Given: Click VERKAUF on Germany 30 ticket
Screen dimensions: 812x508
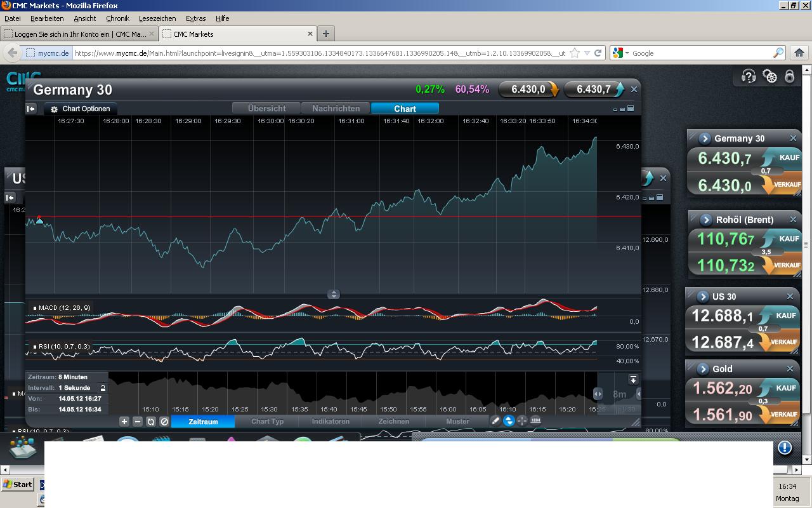Looking at the screenshot, I should tap(781, 185).
